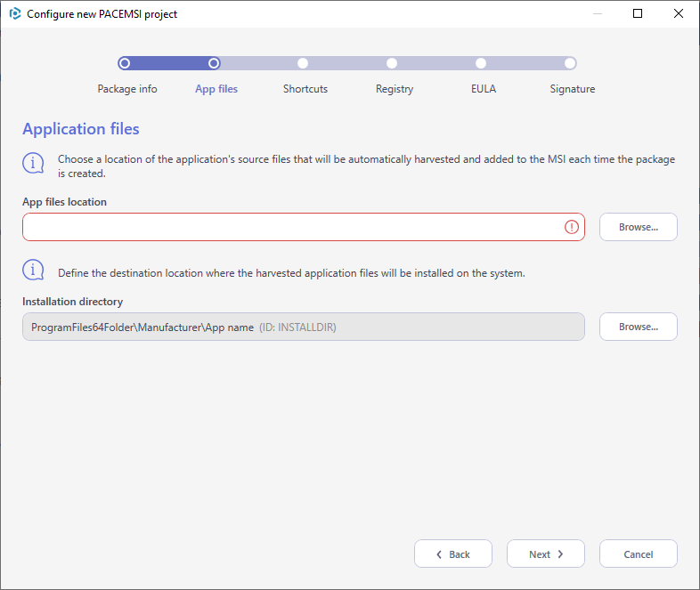The image size is (700, 590).
Task: Click the info icon beside destination location description
Action: [33, 270]
